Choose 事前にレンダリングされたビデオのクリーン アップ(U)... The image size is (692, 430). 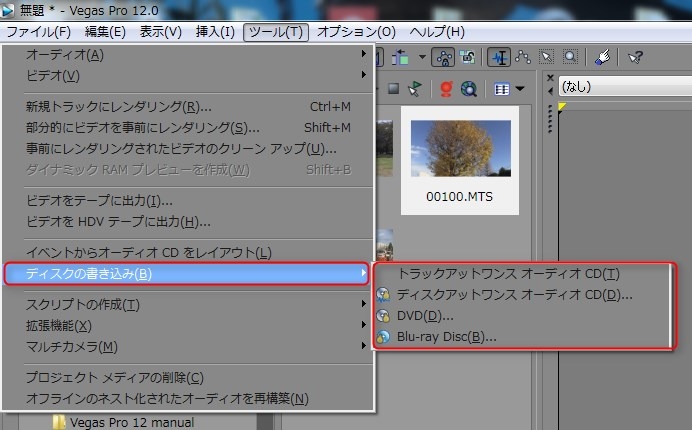(188, 149)
